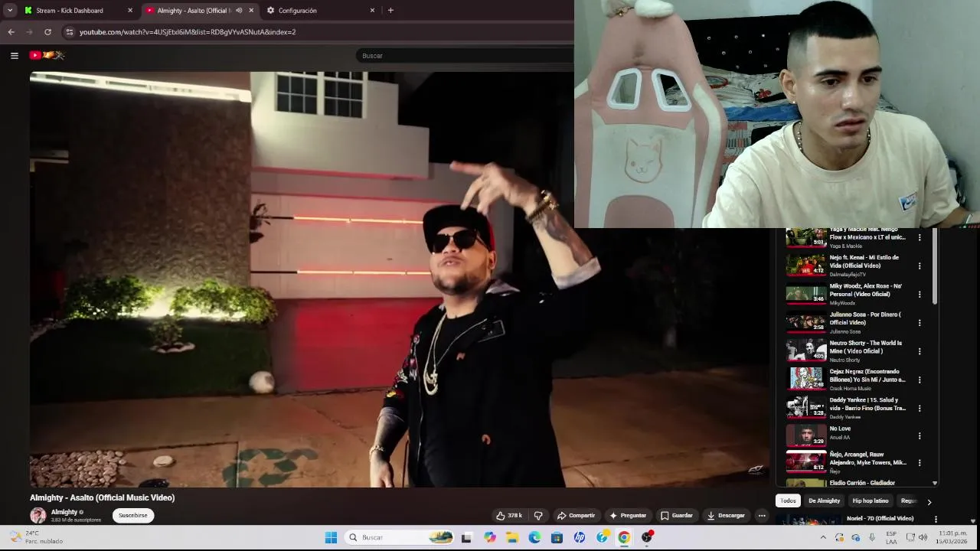
Task: Click the Preguntar button
Action: 628,516
